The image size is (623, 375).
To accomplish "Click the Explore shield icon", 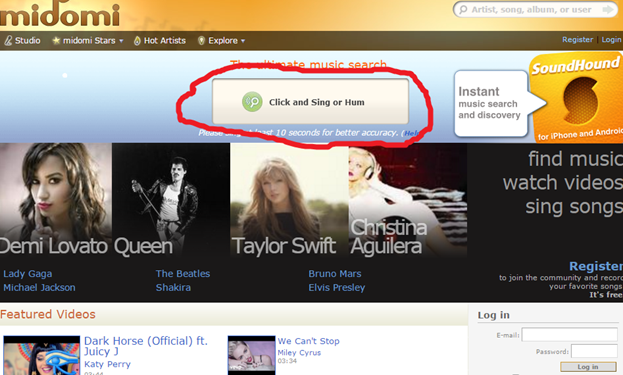I will [x=201, y=41].
